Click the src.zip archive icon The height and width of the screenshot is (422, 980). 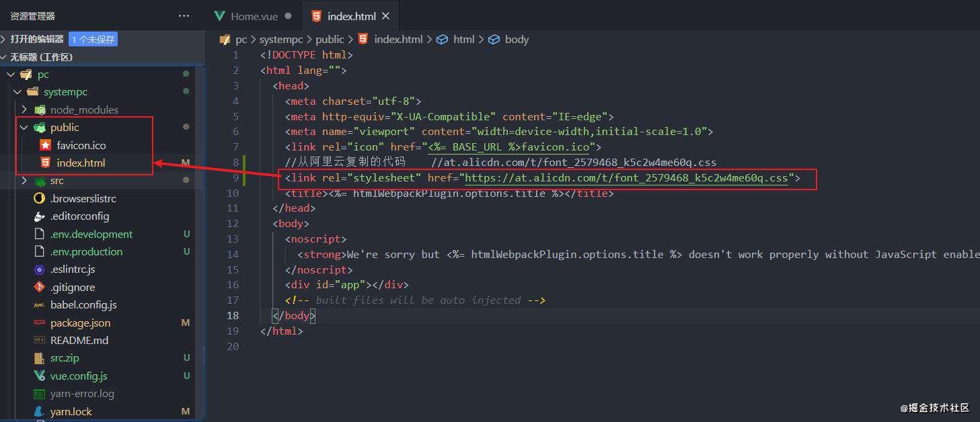coord(39,358)
